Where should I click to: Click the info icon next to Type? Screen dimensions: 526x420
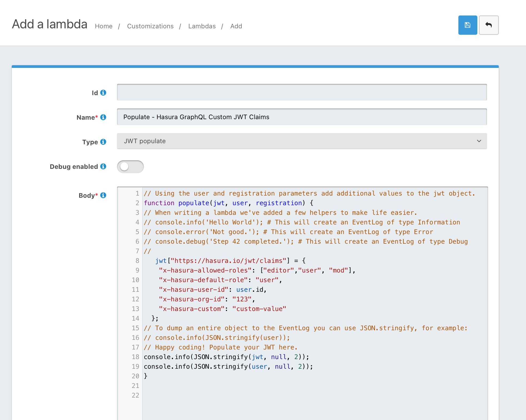point(103,142)
